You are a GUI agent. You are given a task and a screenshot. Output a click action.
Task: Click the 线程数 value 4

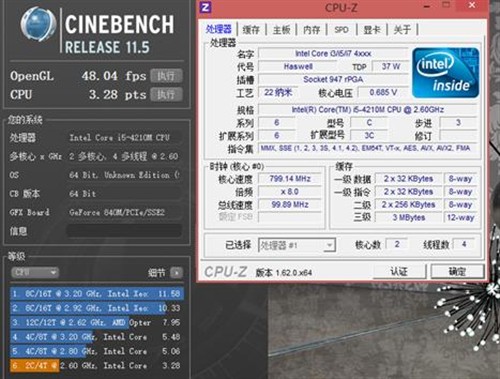(x=464, y=244)
